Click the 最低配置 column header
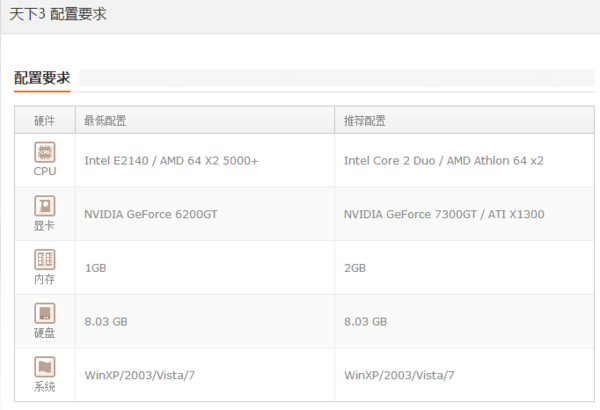600x410 pixels. (x=105, y=121)
